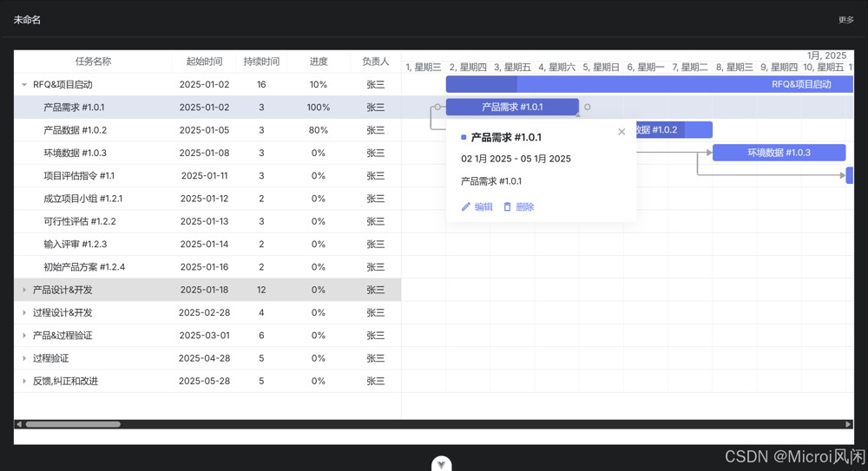Click the left link handle of 产品需求 bar
868x471 pixels.
(x=437, y=107)
